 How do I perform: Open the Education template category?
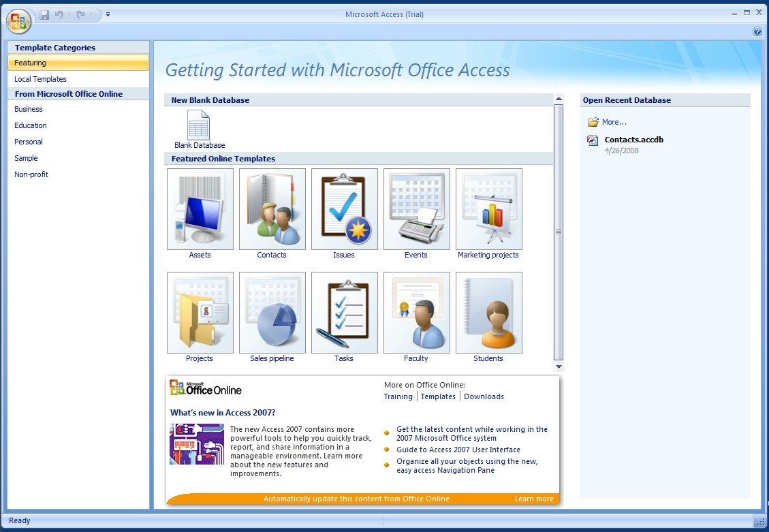[x=31, y=125]
